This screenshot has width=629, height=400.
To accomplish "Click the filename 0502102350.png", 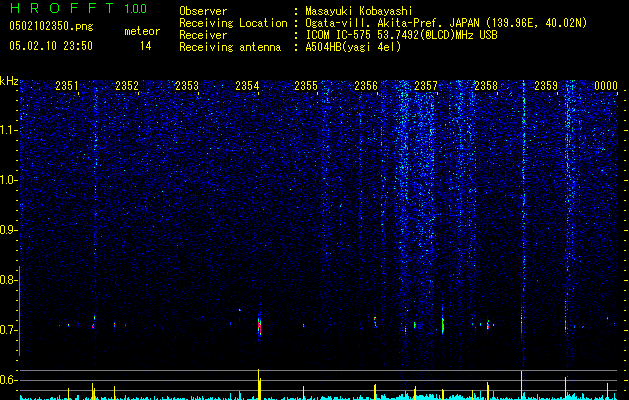I will click(51, 26).
